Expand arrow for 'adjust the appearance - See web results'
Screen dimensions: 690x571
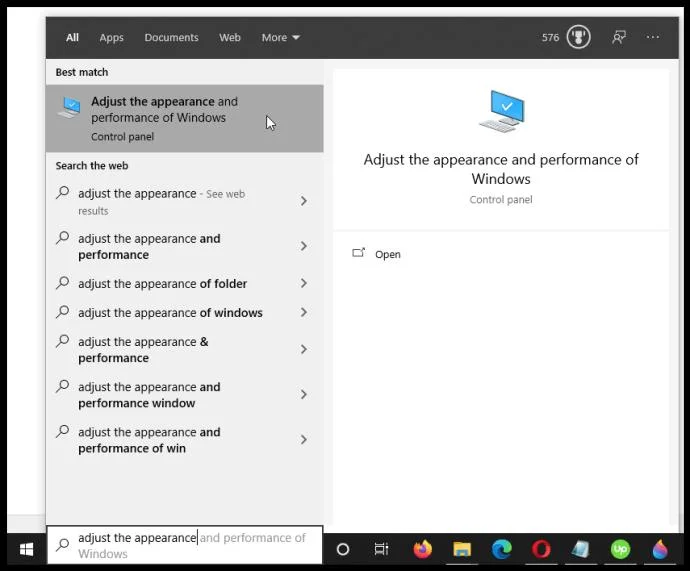[304, 201]
